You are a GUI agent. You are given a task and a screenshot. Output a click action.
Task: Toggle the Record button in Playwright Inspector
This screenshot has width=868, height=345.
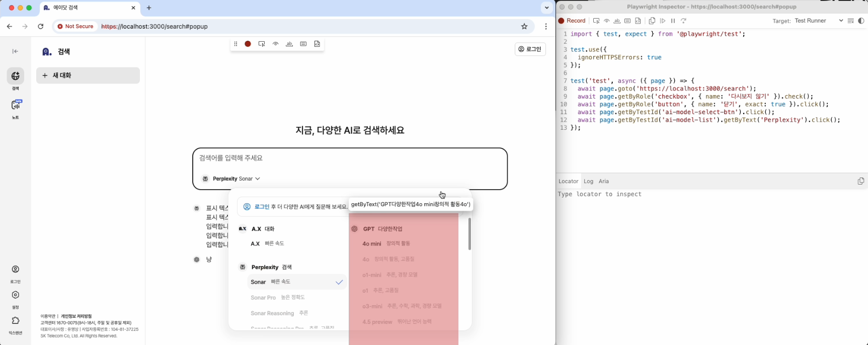572,21
